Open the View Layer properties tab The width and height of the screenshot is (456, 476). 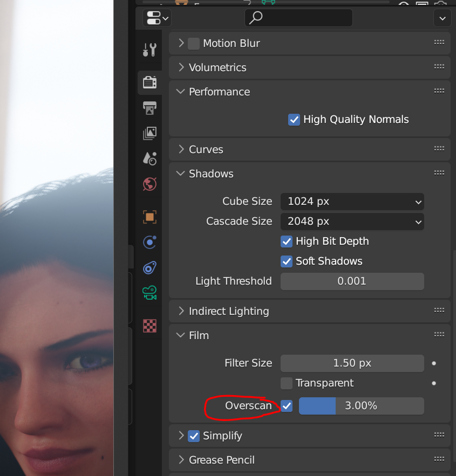(x=150, y=133)
